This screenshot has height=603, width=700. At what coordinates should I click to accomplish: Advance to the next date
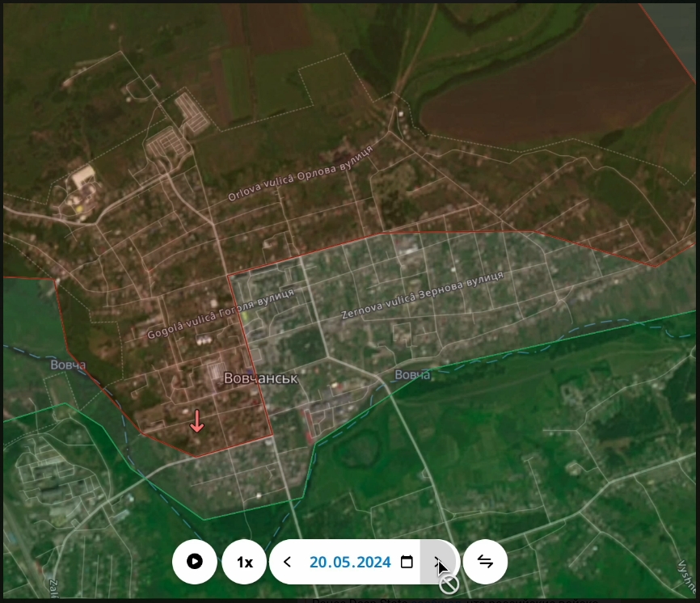click(438, 561)
